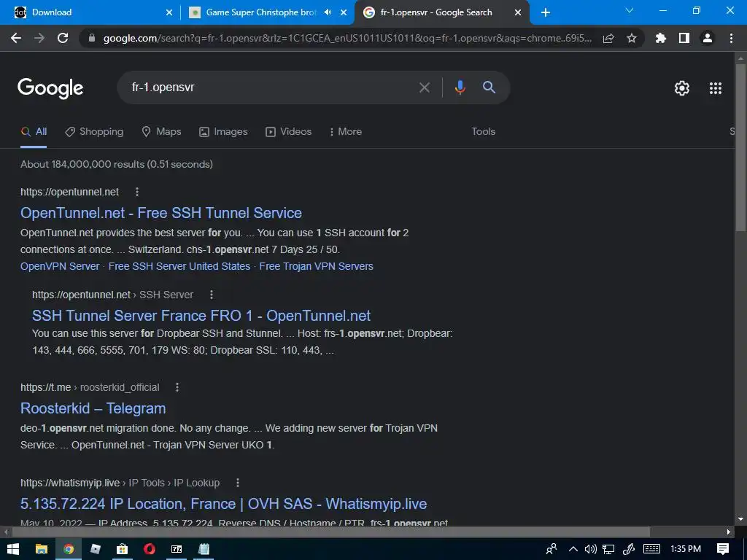Close the Game Super Christophe tab
The image size is (747, 560).
coord(344,13)
